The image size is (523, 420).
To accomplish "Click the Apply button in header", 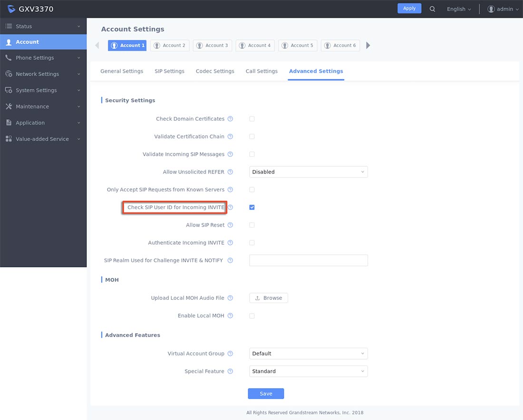I will 409,9.
